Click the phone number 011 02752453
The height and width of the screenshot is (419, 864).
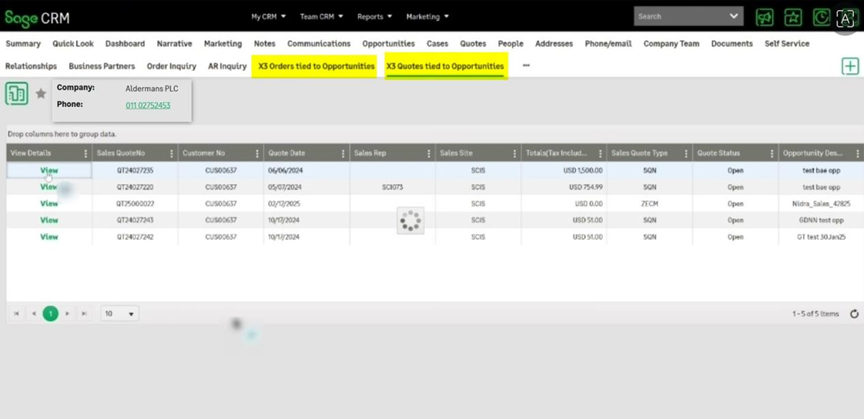coord(148,105)
